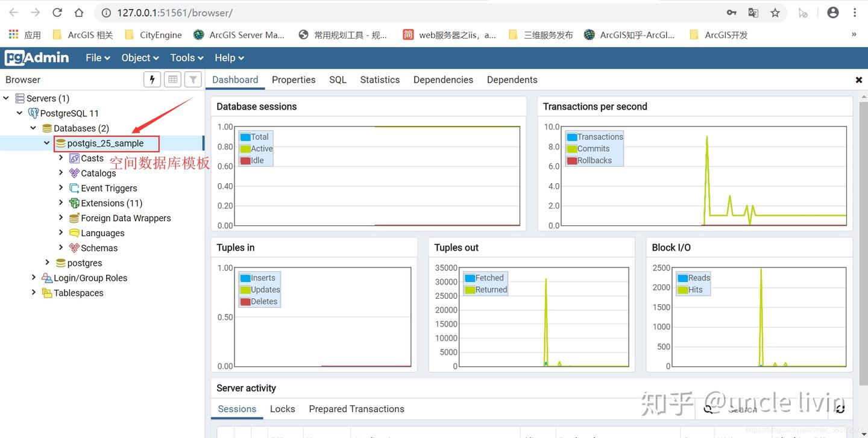Image resolution: width=868 pixels, height=438 pixels.
Task: Expand the Schemas node
Action: [x=61, y=248]
